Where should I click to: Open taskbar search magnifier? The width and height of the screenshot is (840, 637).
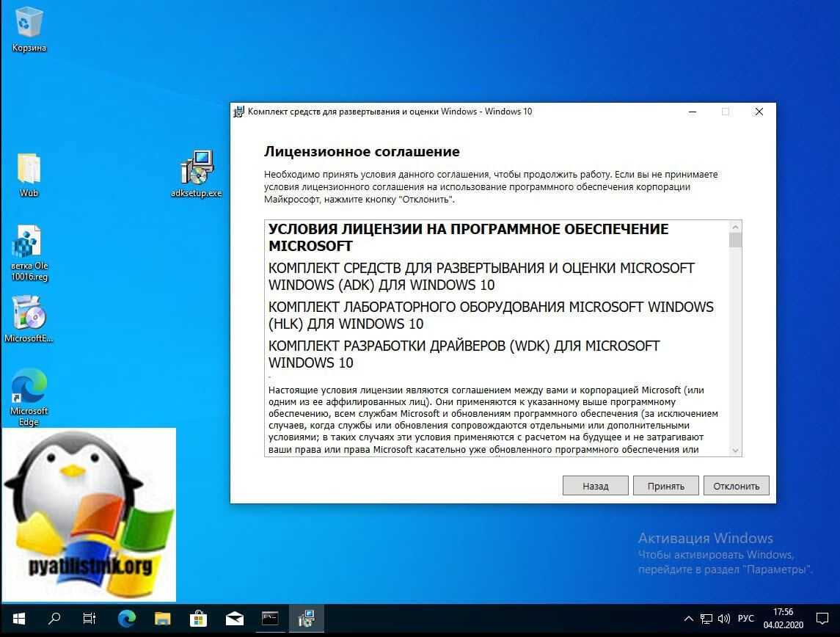point(54,619)
